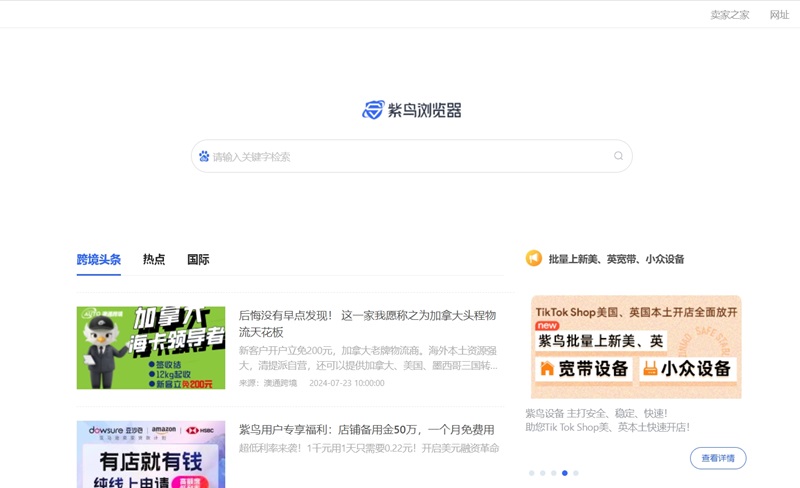Screen dimensions: 800x488
Task: Click the orange speaker announcement icon
Action: [x=534, y=258]
